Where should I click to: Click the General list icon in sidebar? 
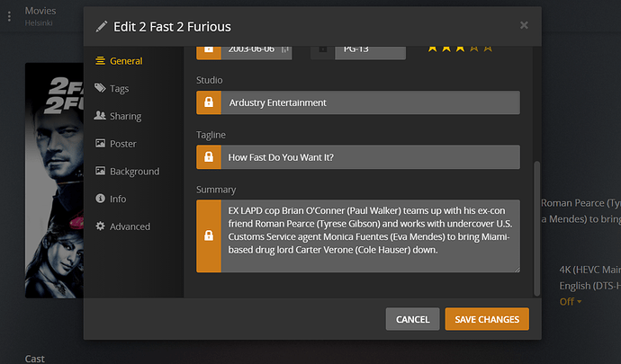pos(100,61)
